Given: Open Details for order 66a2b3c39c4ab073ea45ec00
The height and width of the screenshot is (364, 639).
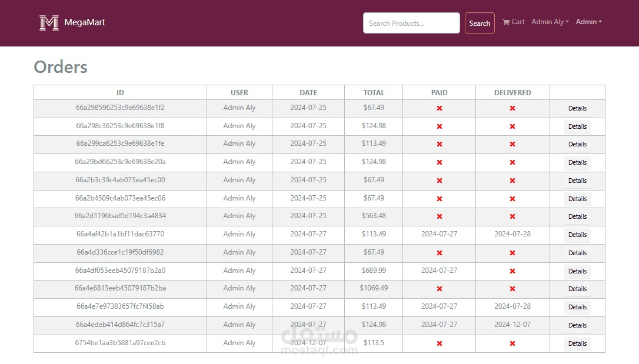Looking at the screenshot, I should click(577, 181).
